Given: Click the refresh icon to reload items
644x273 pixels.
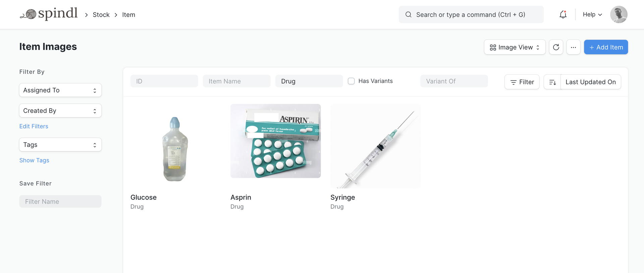Looking at the screenshot, I should (x=556, y=47).
